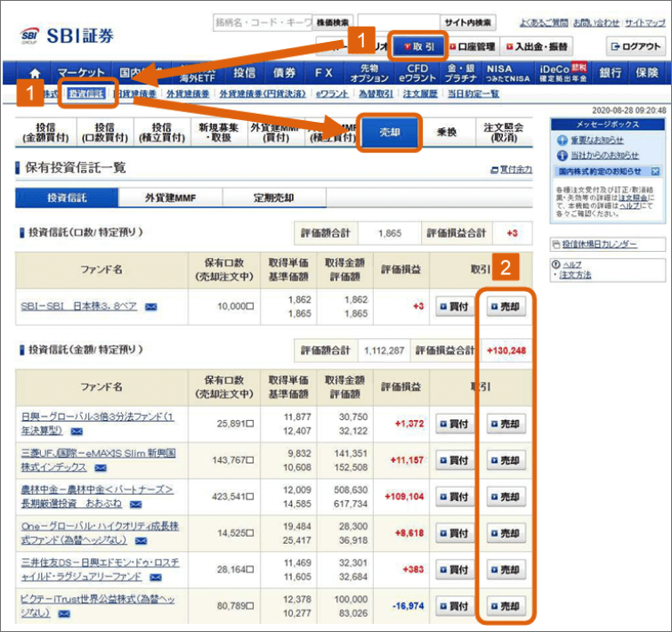Open mail icon next to ピクテ-iTrust世界公益株式
This screenshot has width=672, height=632.
click(x=64, y=614)
